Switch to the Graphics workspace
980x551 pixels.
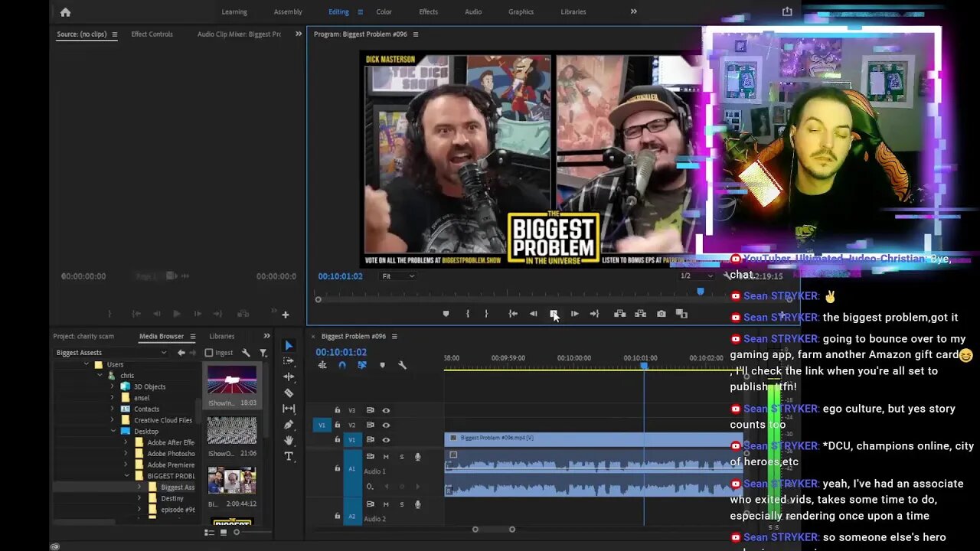click(x=521, y=11)
